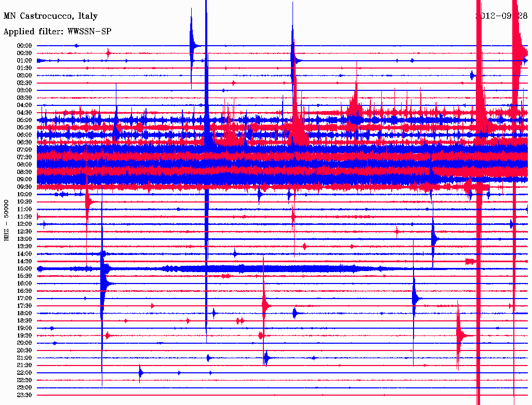The height and width of the screenshot is (405, 532).
Task: Pick the 20:30 time label
Action: pyautogui.click(x=24, y=350)
